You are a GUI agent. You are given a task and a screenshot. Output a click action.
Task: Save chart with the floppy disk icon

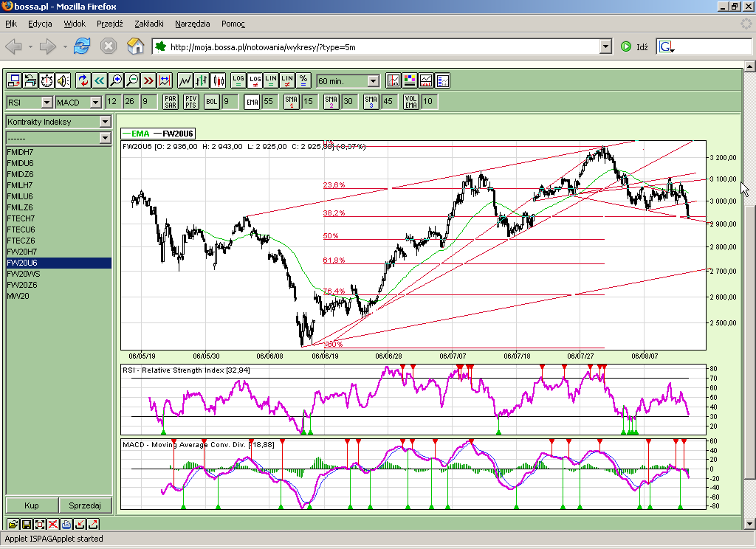(x=27, y=524)
